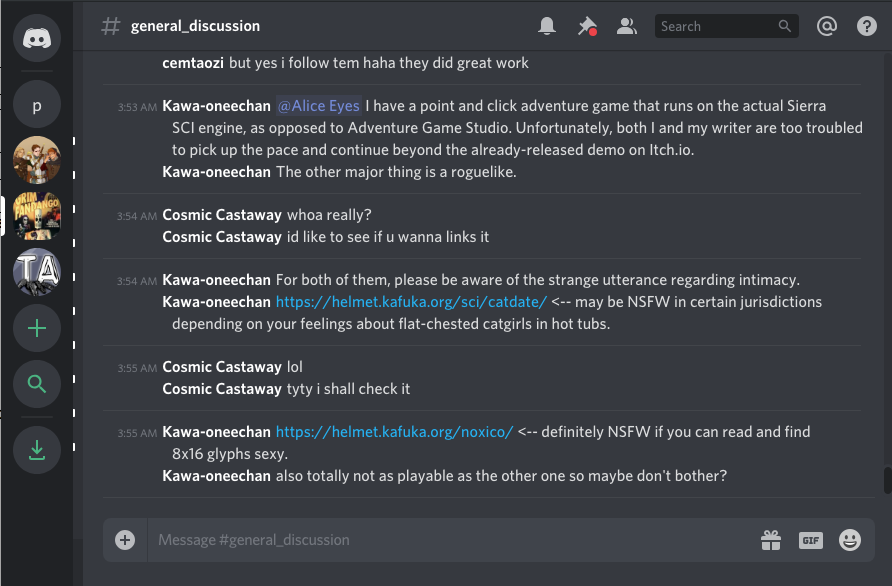Open the Help question mark icon
This screenshot has width=892, height=586.
click(866, 26)
